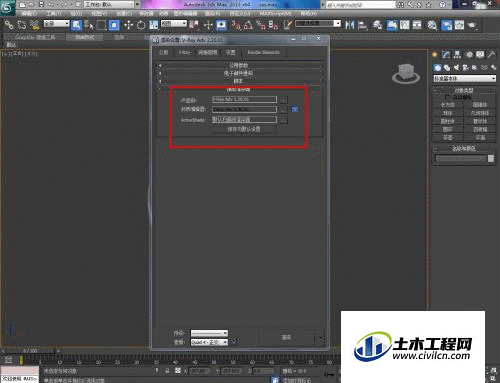Open the selection filter dropdown
500x383 pixels.
click(x=57, y=24)
